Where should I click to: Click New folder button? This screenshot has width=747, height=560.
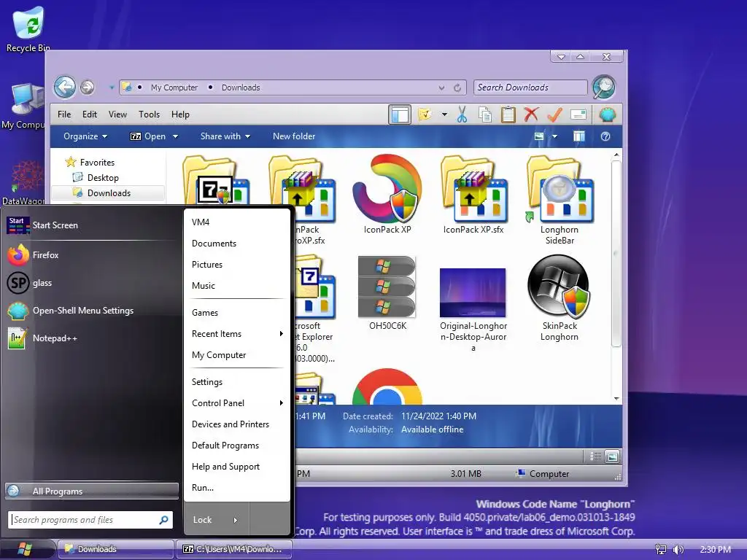coord(294,136)
